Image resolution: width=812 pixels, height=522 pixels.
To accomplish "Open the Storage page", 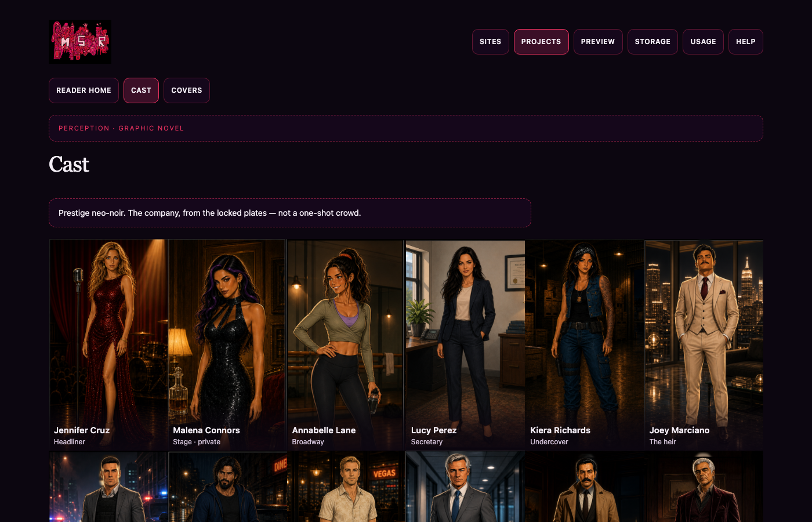I will [x=652, y=42].
